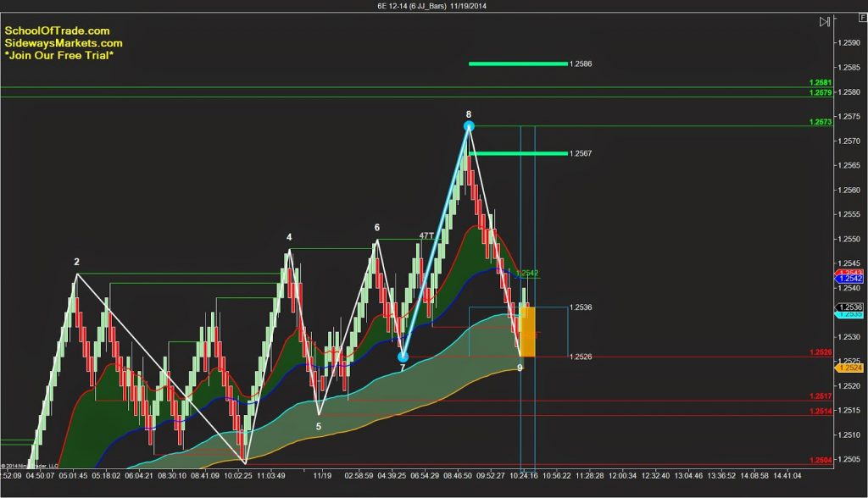Click swing point label 9
The image size is (868, 498).
[520, 368]
